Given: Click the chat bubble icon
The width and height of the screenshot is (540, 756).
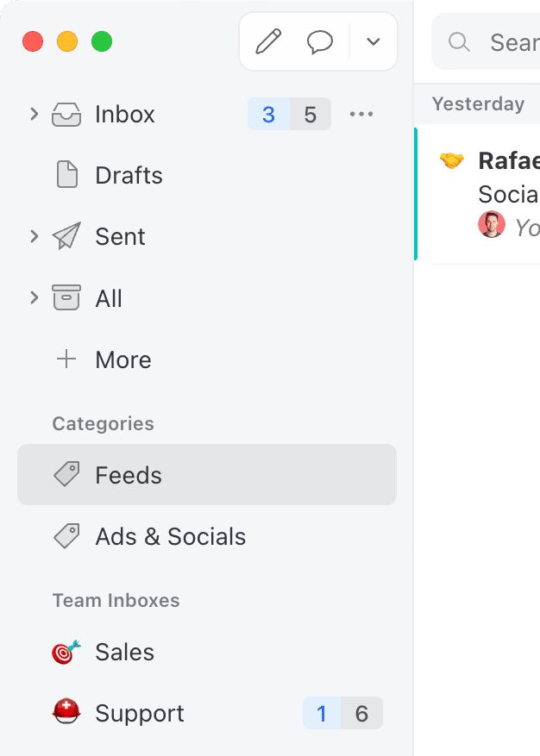Looking at the screenshot, I should (x=320, y=41).
